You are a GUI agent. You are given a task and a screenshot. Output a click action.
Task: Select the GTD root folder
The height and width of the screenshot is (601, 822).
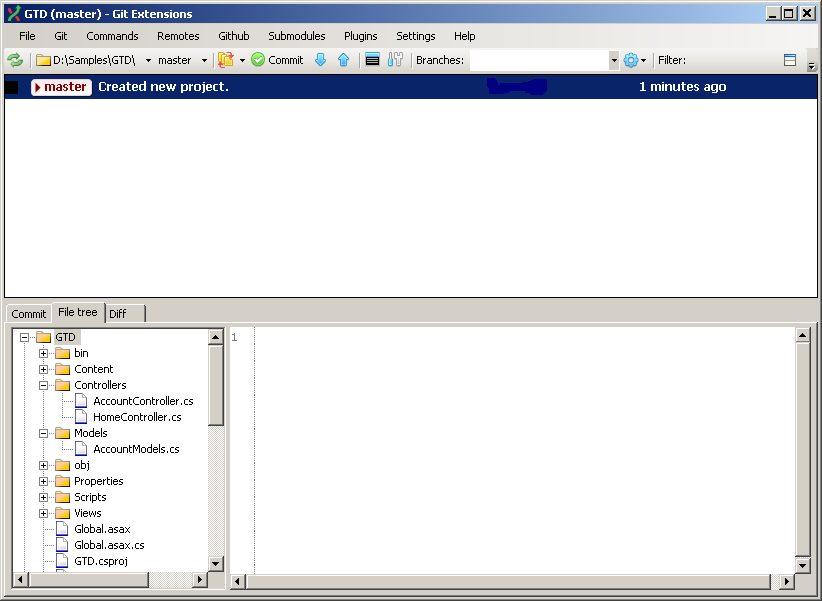tap(66, 337)
